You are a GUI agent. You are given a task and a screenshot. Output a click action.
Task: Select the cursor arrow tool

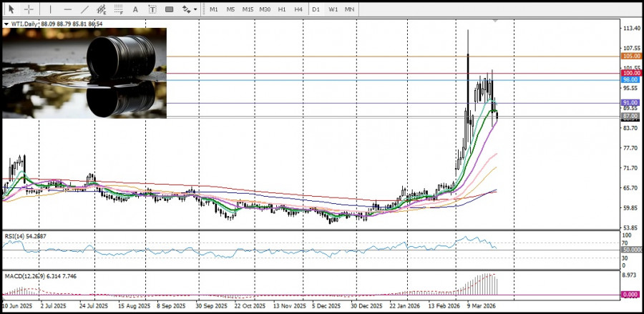click(x=11, y=9)
